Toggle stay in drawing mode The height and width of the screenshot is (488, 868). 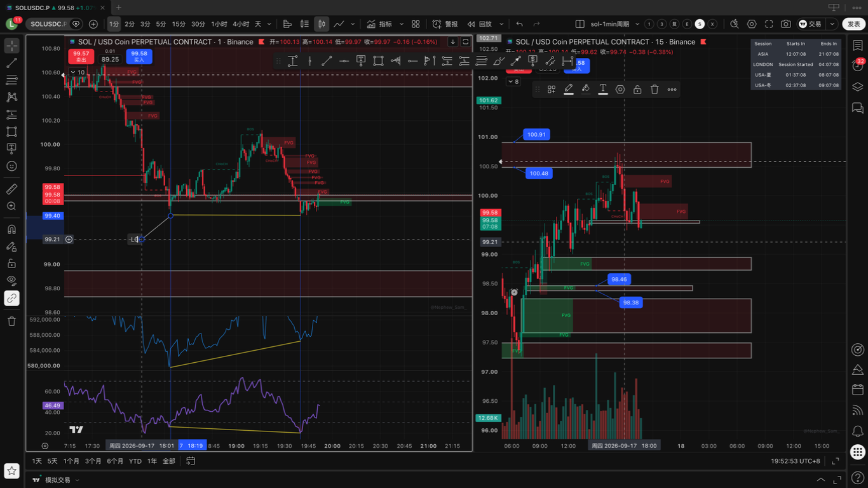coord(11,246)
